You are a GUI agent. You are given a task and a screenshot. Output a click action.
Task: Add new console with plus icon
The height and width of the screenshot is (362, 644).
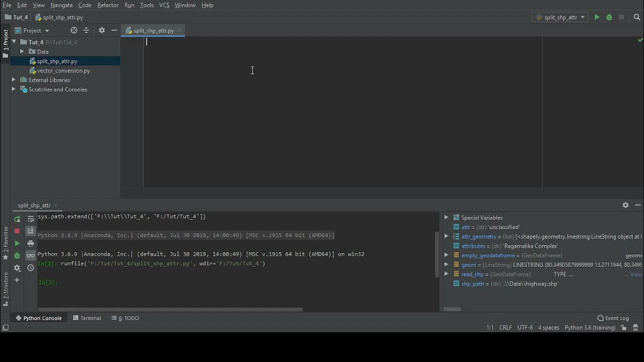pos(17,280)
